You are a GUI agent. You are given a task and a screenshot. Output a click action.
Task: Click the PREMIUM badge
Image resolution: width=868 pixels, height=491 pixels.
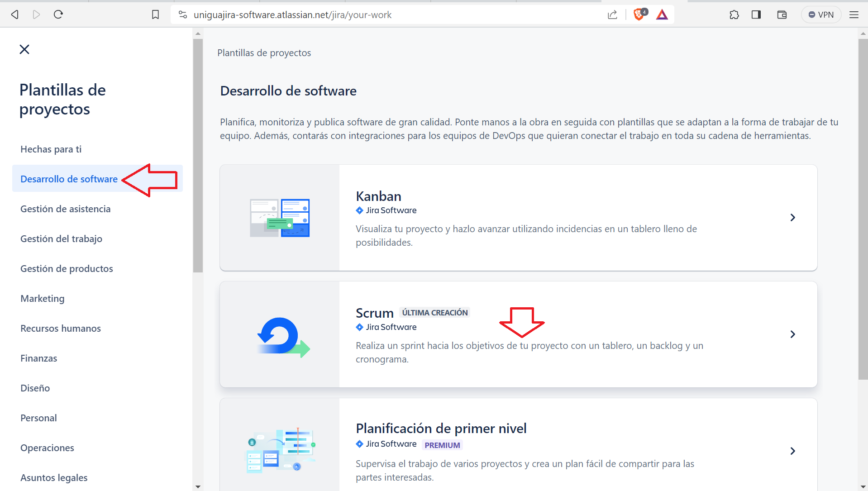coord(442,445)
